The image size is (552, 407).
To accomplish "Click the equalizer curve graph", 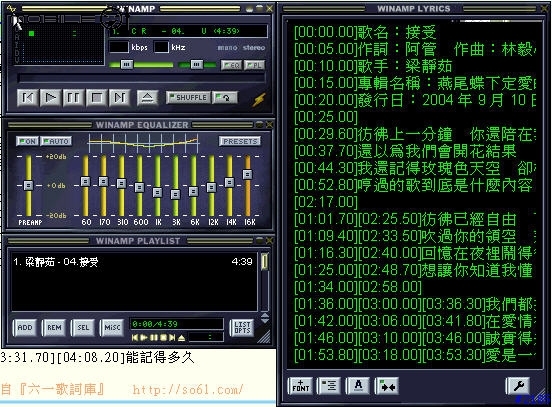I will [143, 143].
